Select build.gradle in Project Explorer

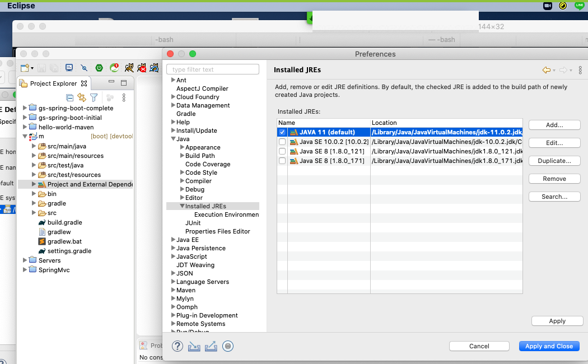[x=64, y=222]
